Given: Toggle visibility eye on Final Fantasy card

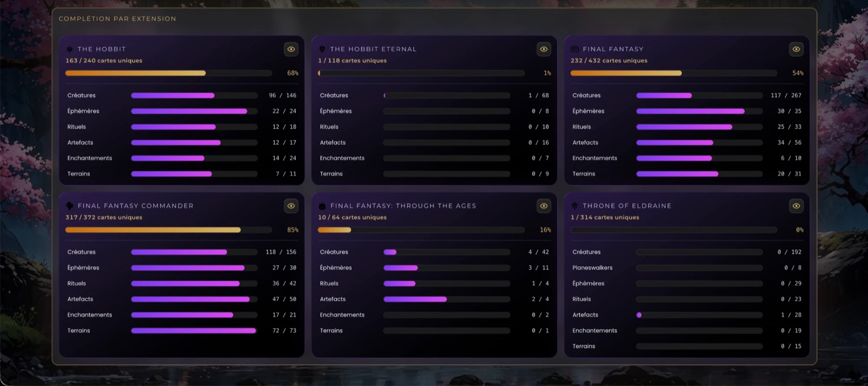Looking at the screenshot, I should click(796, 49).
